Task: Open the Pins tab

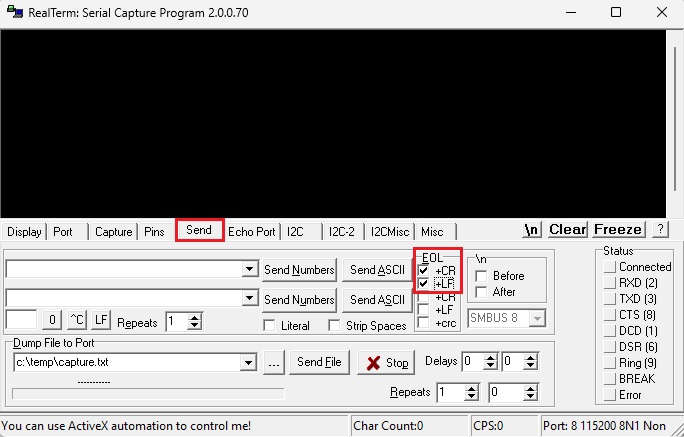Action: tap(154, 232)
